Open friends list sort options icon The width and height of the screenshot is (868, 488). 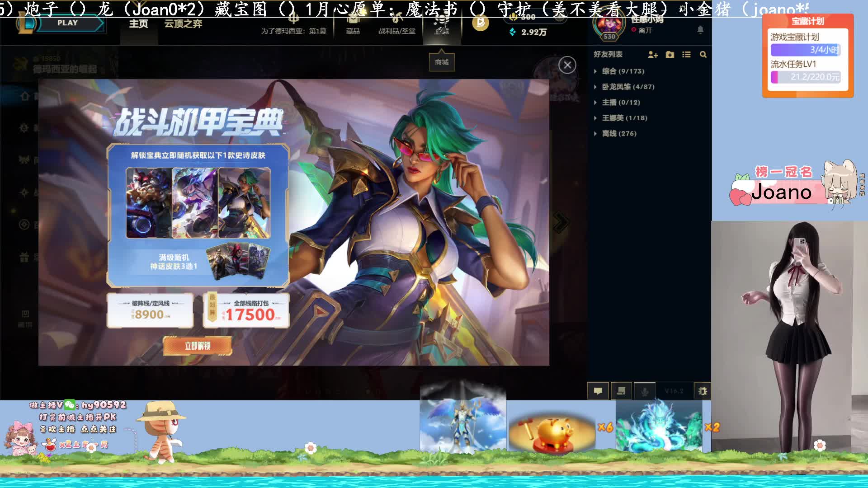pyautogui.click(x=686, y=55)
